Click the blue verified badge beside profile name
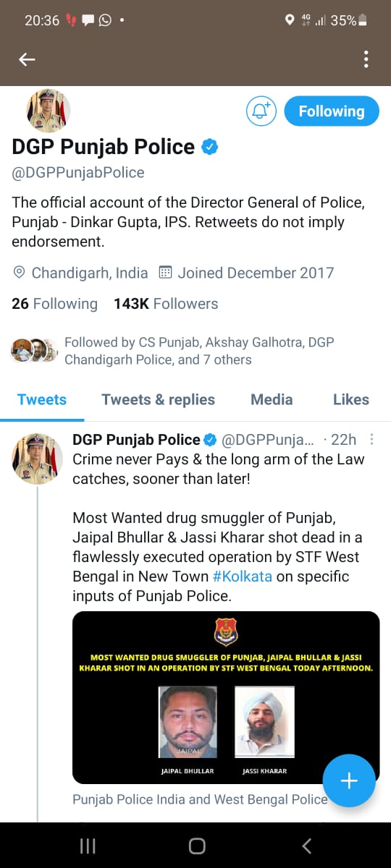The width and height of the screenshot is (391, 868). pyautogui.click(x=209, y=147)
